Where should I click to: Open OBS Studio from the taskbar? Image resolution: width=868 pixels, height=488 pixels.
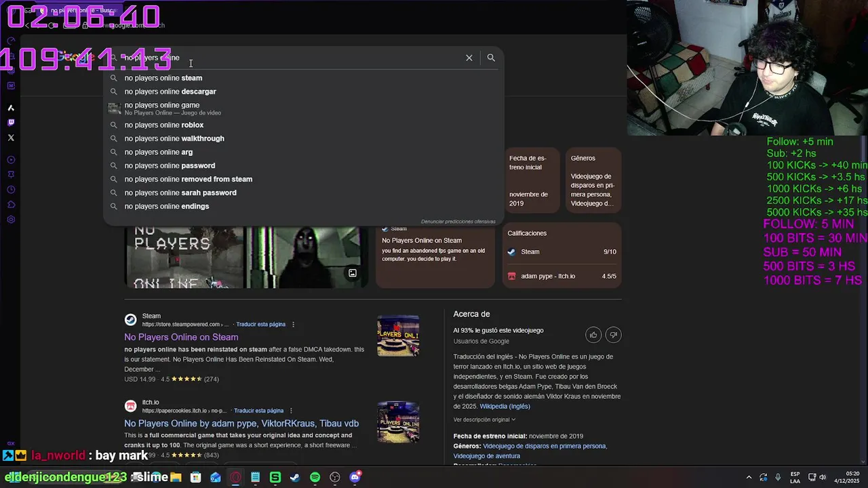click(335, 477)
